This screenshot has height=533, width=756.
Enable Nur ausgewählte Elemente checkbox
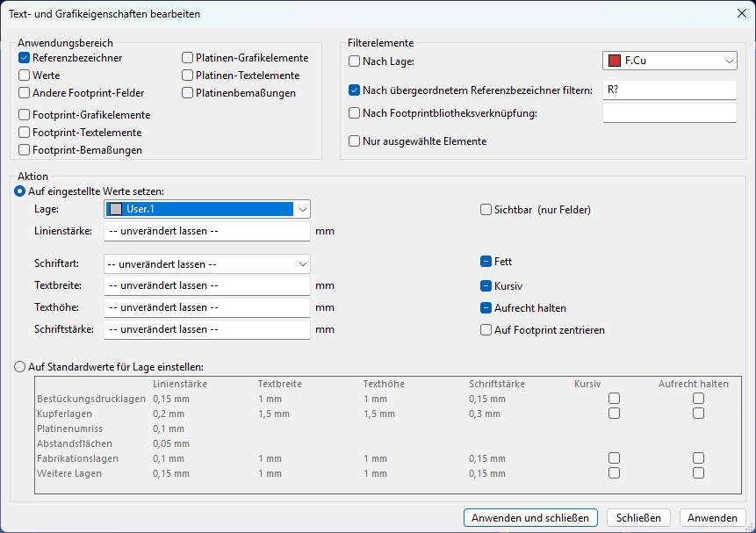click(355, 141)
